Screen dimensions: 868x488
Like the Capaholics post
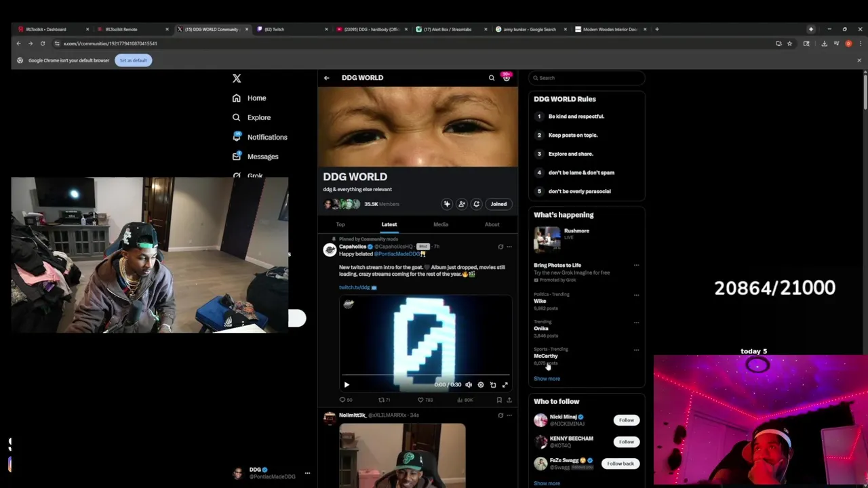pyautogui.click(x=425, y=400)
